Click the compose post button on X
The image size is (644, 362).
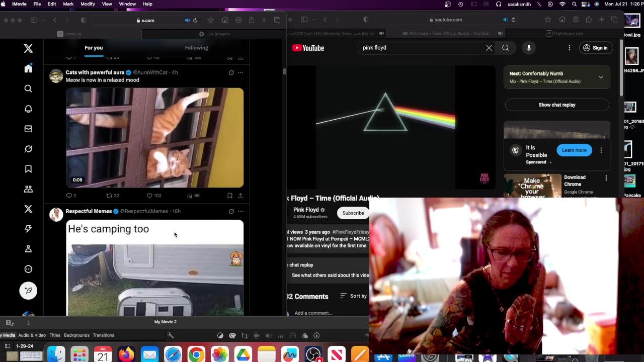click(x=28, y=290)
